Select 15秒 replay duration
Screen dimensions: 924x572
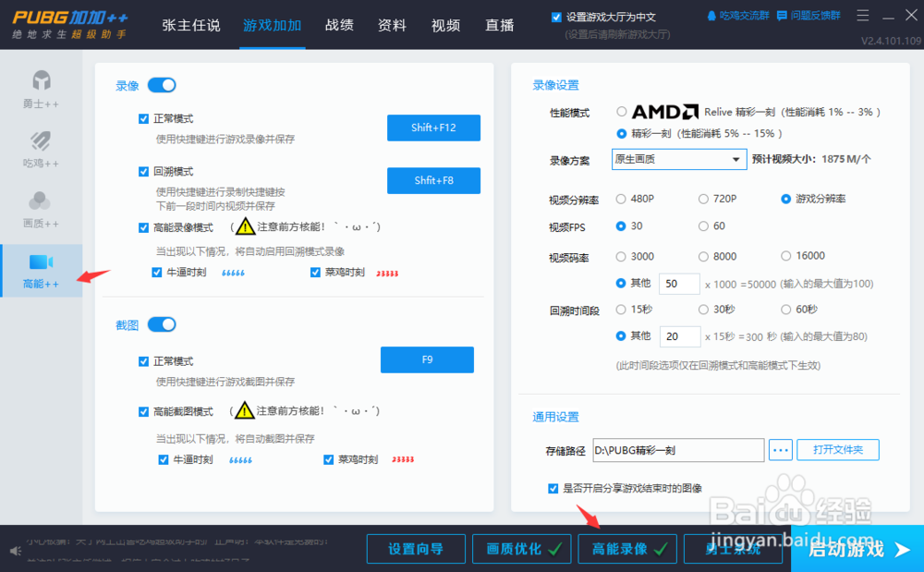pos(621,310)
